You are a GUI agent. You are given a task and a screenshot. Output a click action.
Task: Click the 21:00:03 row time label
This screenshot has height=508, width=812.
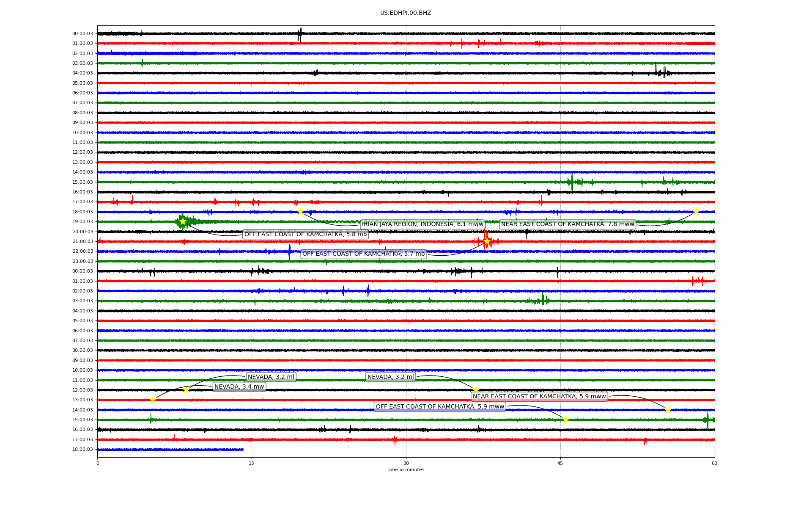point(82,242)
